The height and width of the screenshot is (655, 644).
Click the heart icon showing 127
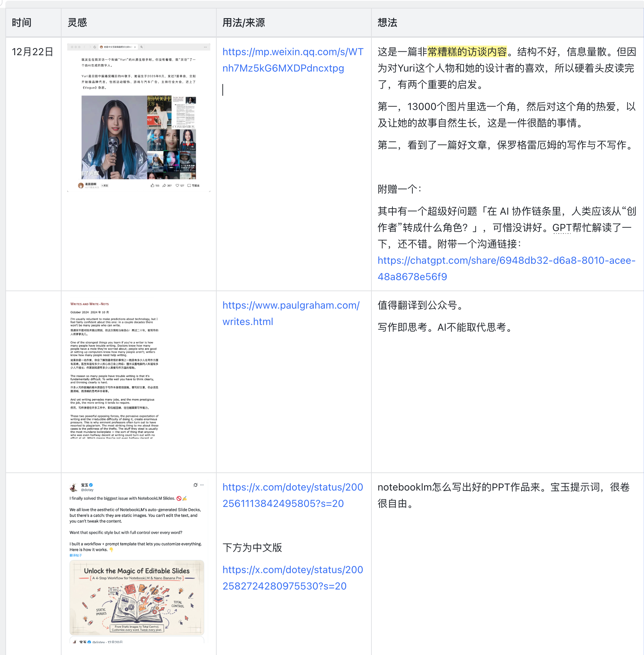pyautogui.click(x=177, y=185)
